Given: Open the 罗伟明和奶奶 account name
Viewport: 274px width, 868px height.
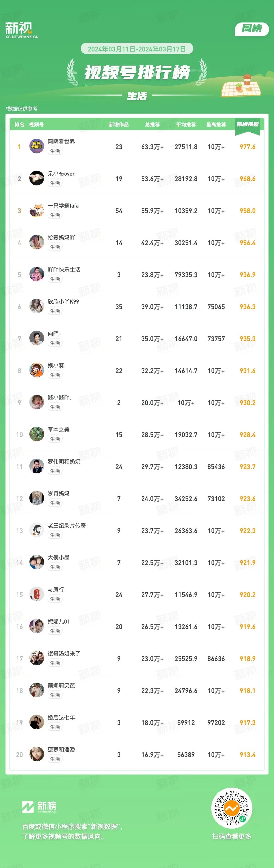Looking at the screenshot, I should point(64,462).
